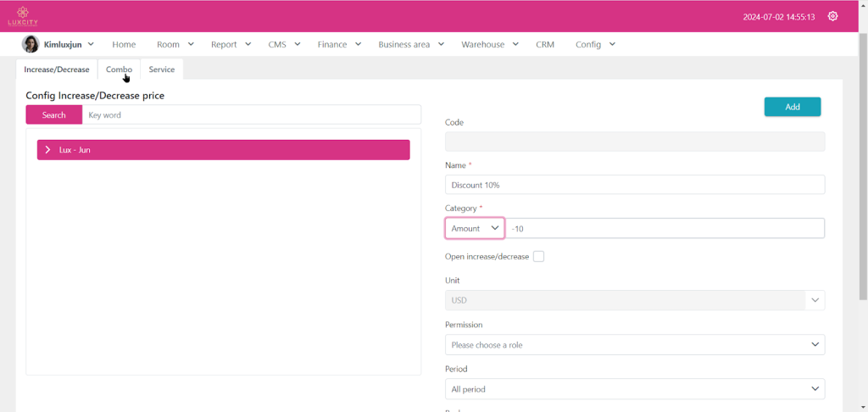The height and width of the screenshot is (412, 868).
Task: Click the Name input field
Action: 634,185
